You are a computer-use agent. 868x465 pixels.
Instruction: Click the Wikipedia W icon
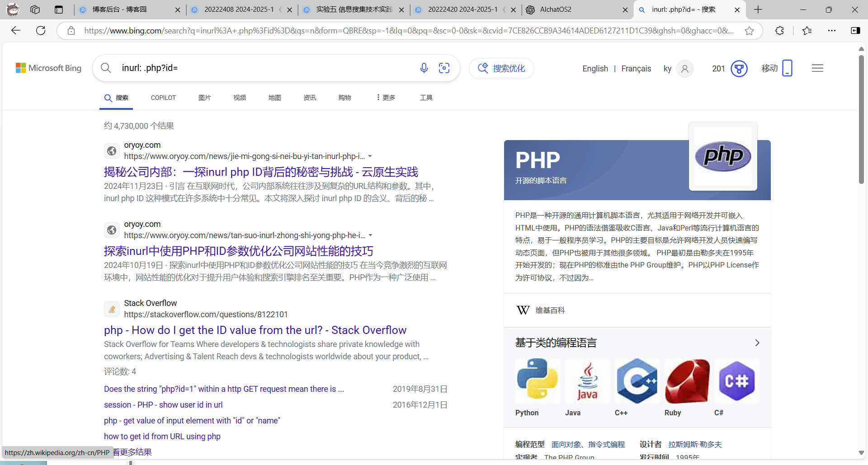523,310
